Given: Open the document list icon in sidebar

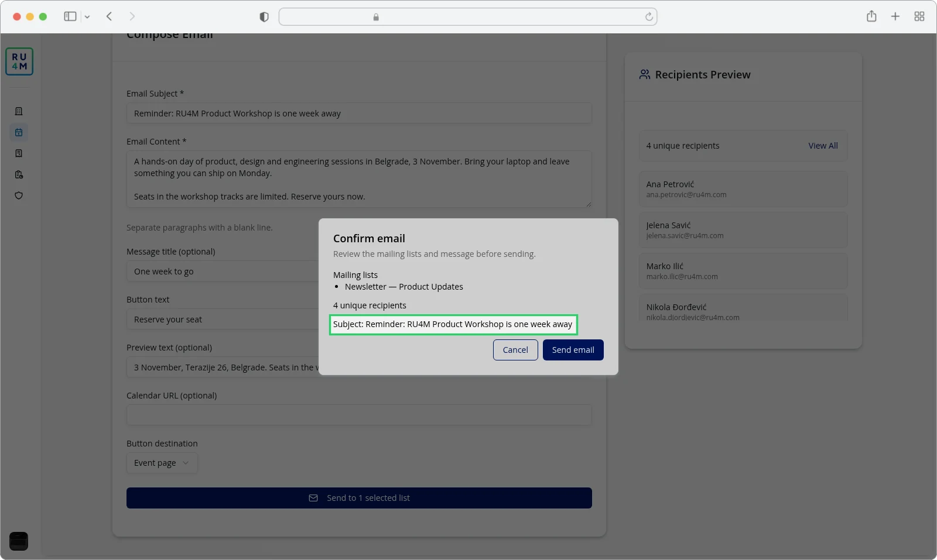Looking at the screenshot, I should coord(19,153).
